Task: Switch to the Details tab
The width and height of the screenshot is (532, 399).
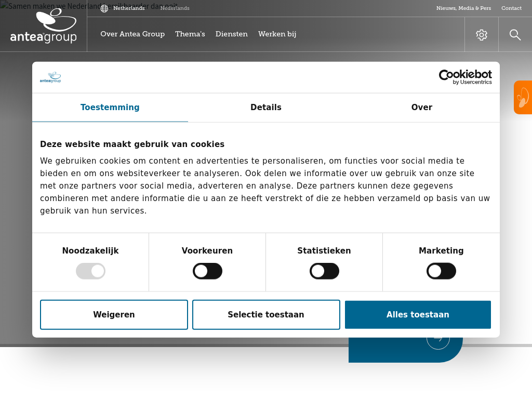Action: click(266, 108)
